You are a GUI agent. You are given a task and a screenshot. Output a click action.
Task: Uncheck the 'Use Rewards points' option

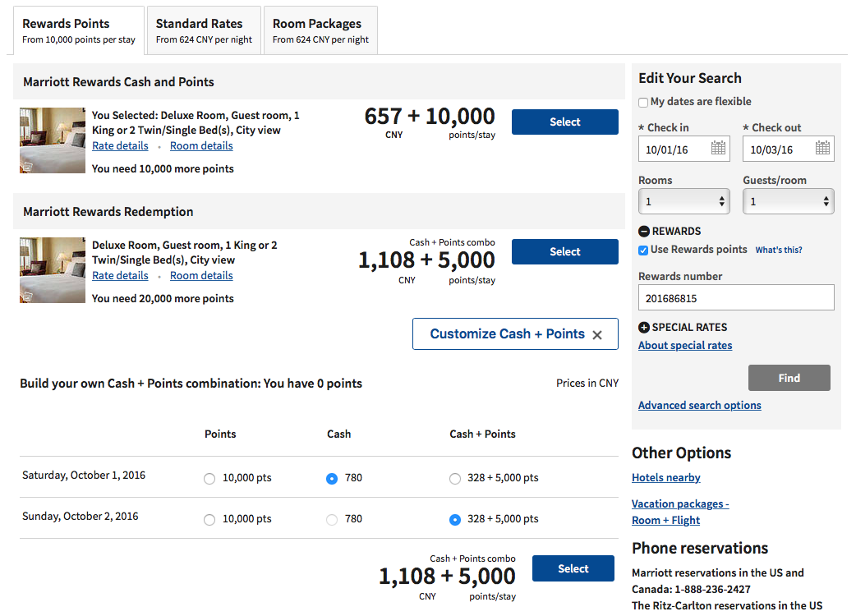point(642,251)
